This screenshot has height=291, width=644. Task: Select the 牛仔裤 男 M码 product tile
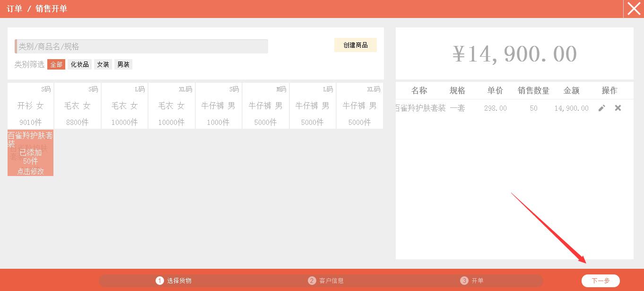click(x=265, y=106)
